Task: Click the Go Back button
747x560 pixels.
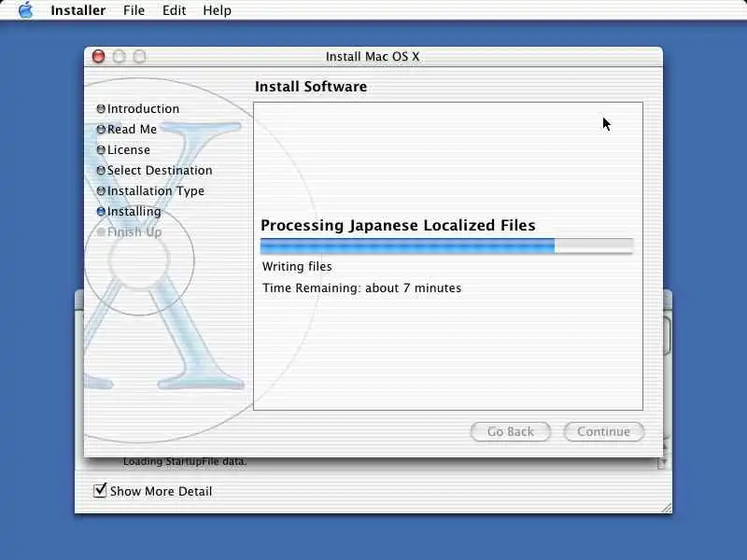Action: click(510, 431)
